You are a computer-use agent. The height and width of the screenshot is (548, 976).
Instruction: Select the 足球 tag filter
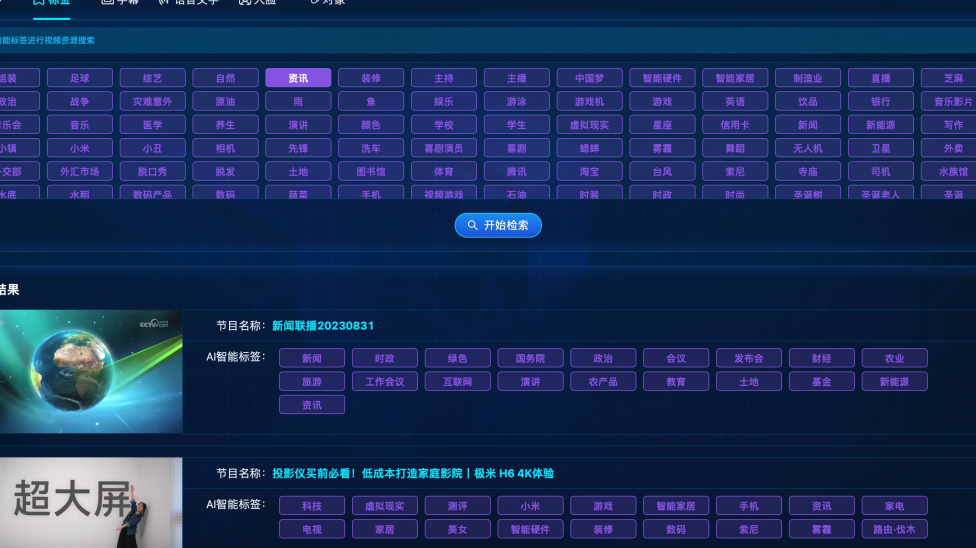pyautogui.click(x=80, y=78)
